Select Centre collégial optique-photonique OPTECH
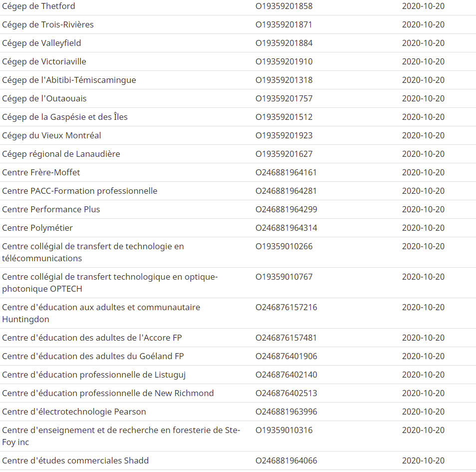The height and width of the screenshot is (472, 476). point(110,283)
